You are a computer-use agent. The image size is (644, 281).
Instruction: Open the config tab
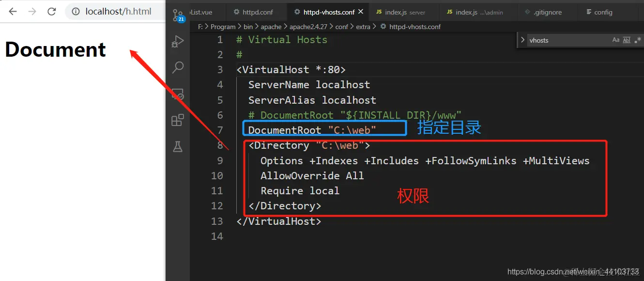[599, 12]
